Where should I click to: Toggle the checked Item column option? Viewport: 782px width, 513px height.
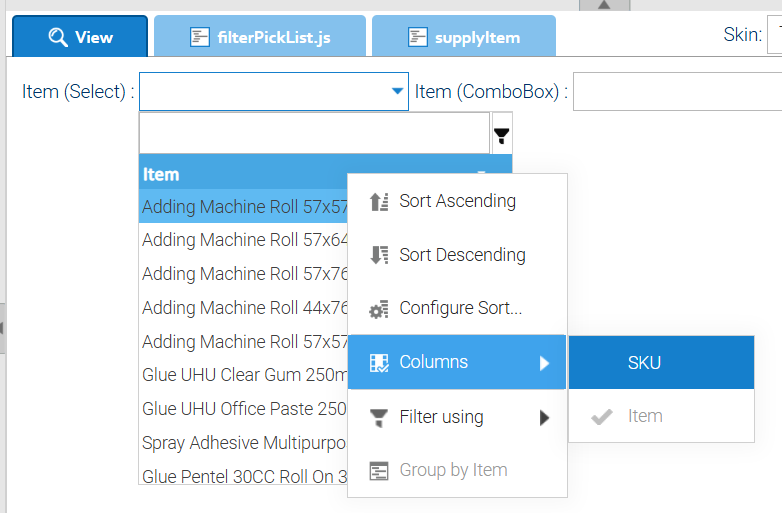(x=644, y=417)
